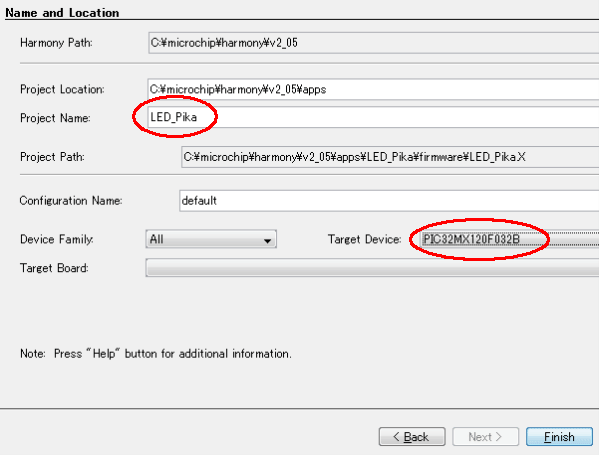This screenshot has width=601, height=457.
Task: Click the Target Device label
Action: tap(364, 240)
